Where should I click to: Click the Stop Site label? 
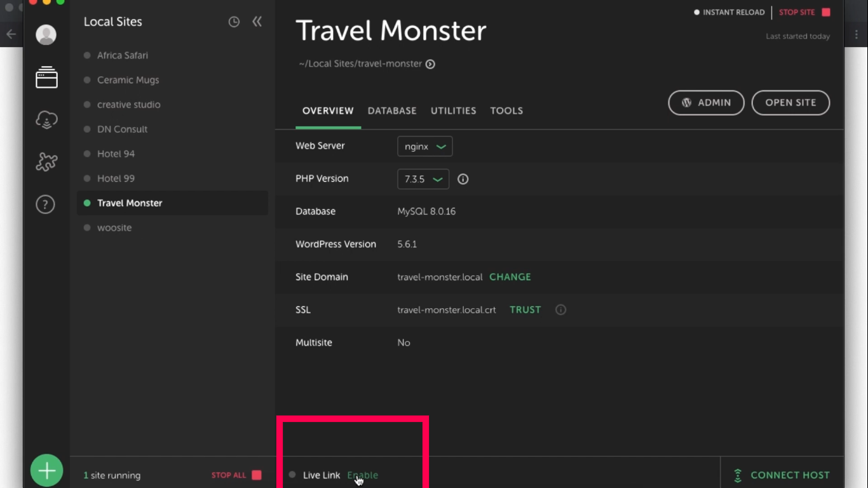point(797,12)
